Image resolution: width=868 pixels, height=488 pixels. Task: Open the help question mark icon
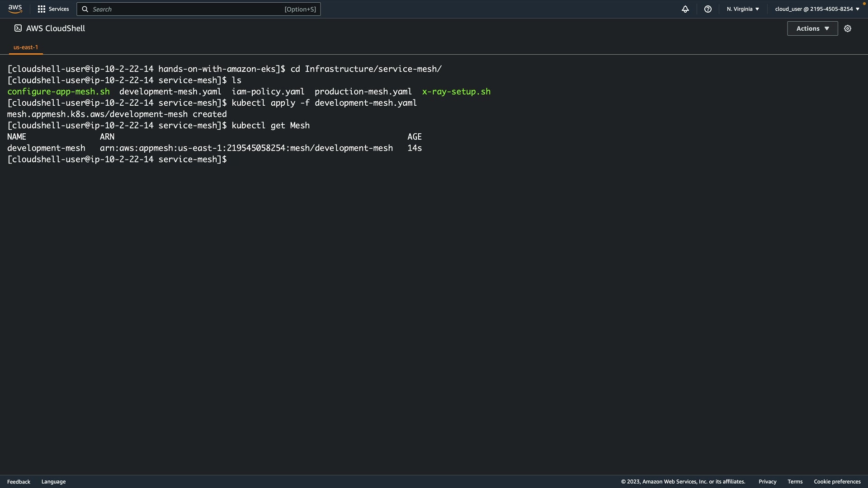point(708,9)
